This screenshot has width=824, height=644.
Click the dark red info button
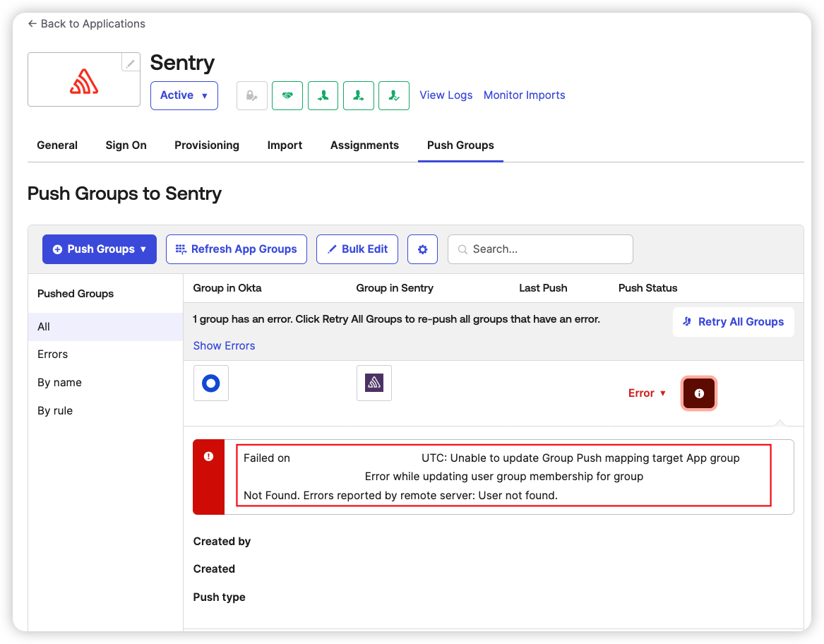[x=699, y=393]
